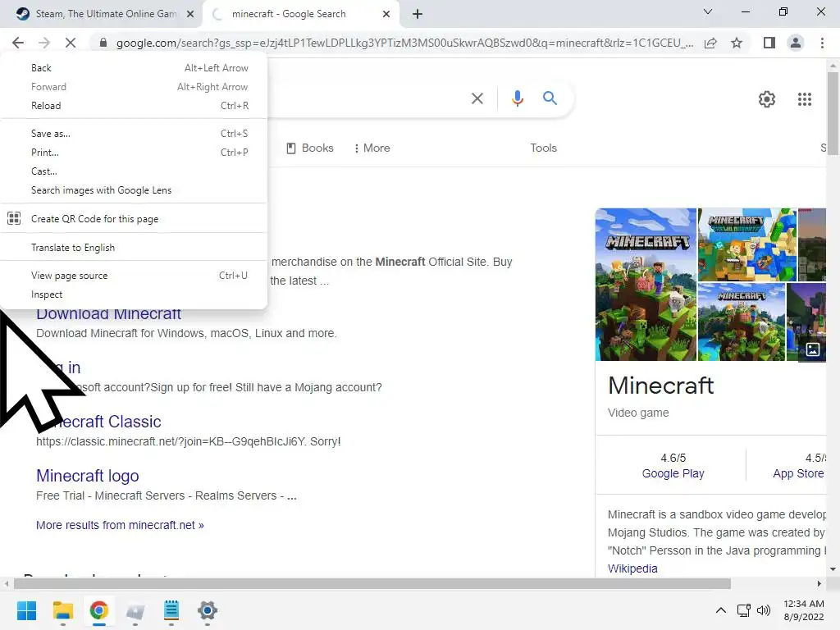Viewport: 840px width, 630px height.
Task: Stop loading the page
Action: point(71,43)
